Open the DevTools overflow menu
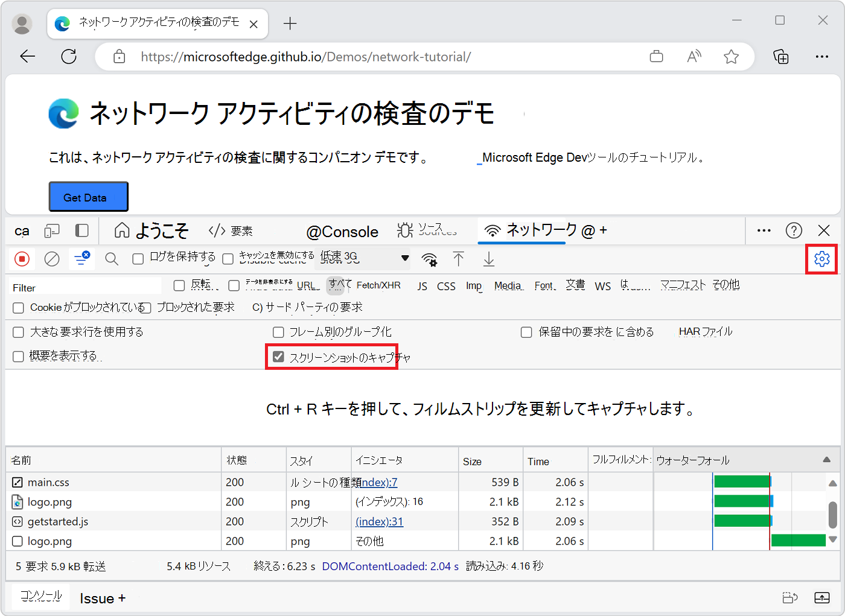845x616 pixels. (x=764, y=230)
